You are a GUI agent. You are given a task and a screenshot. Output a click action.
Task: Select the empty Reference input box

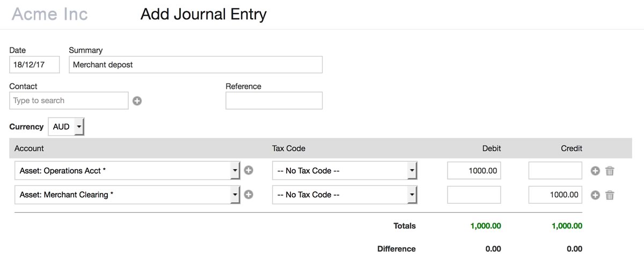click(274, 101)
